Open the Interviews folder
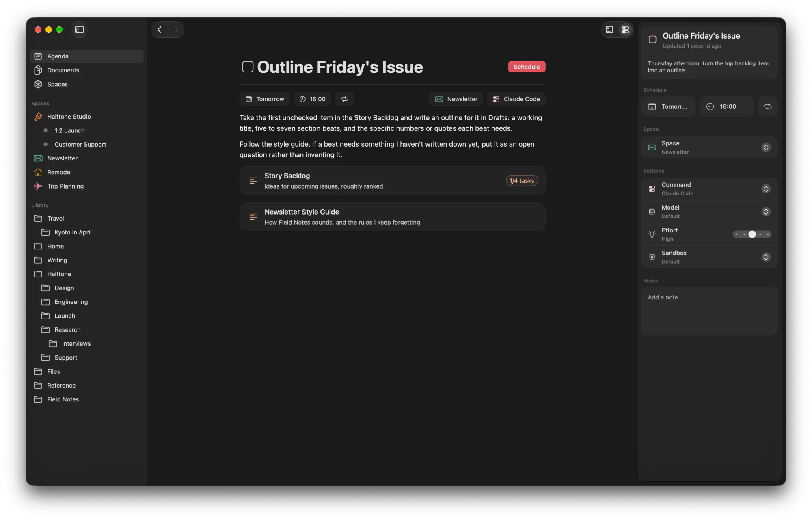 [x=86, y=344]
